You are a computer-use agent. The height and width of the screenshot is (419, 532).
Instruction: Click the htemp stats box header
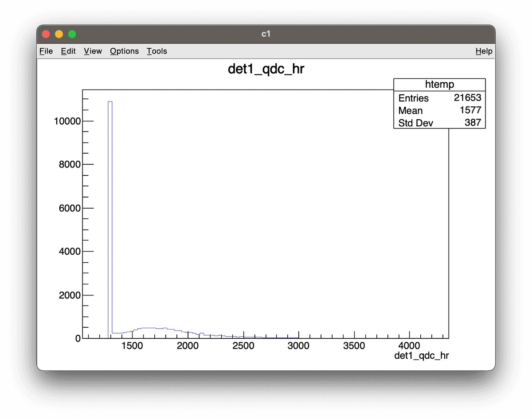click(439, 85)
